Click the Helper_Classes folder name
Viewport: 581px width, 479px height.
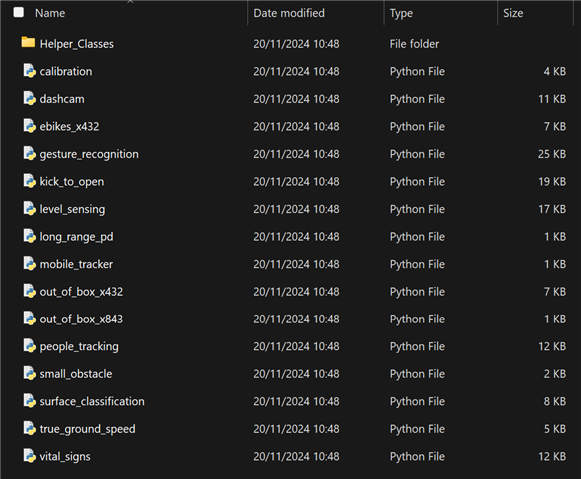[x=77, y=44]
